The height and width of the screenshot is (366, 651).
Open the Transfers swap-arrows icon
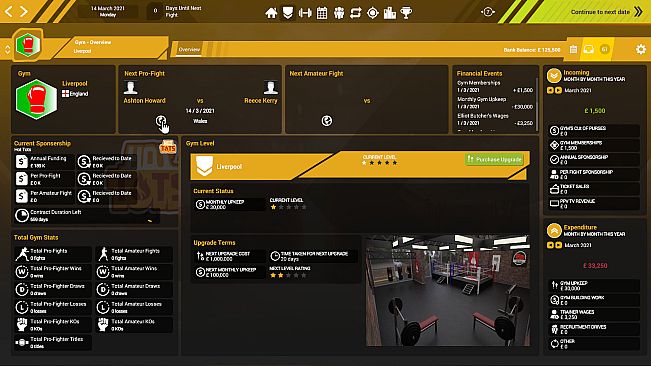(356, 13)
